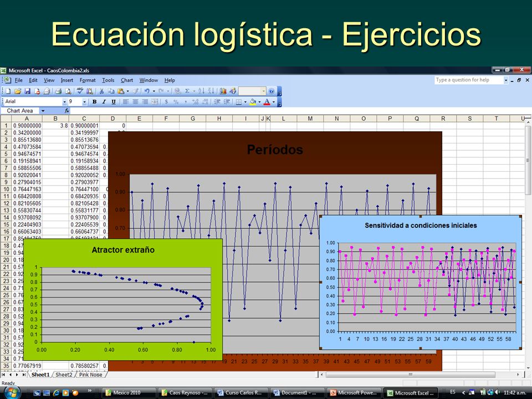Apply the yellow Fill Color bucket
This screenshot has height=399, width=532.
(253, 101)
